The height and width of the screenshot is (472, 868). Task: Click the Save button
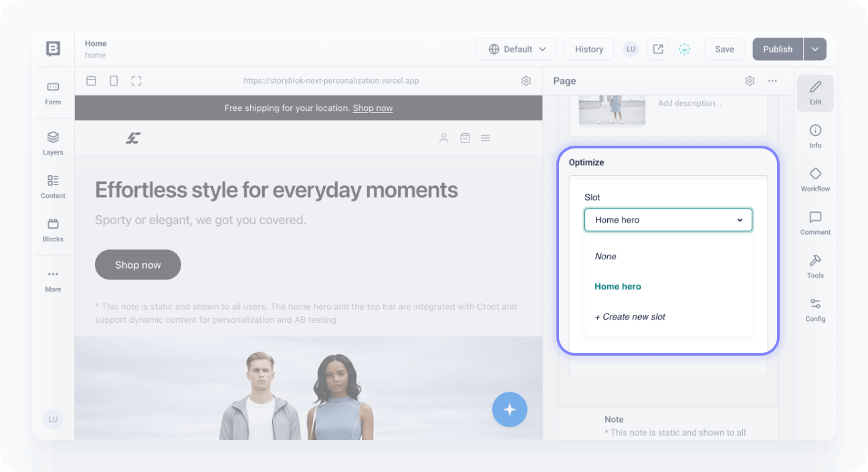tap(724, 49)
